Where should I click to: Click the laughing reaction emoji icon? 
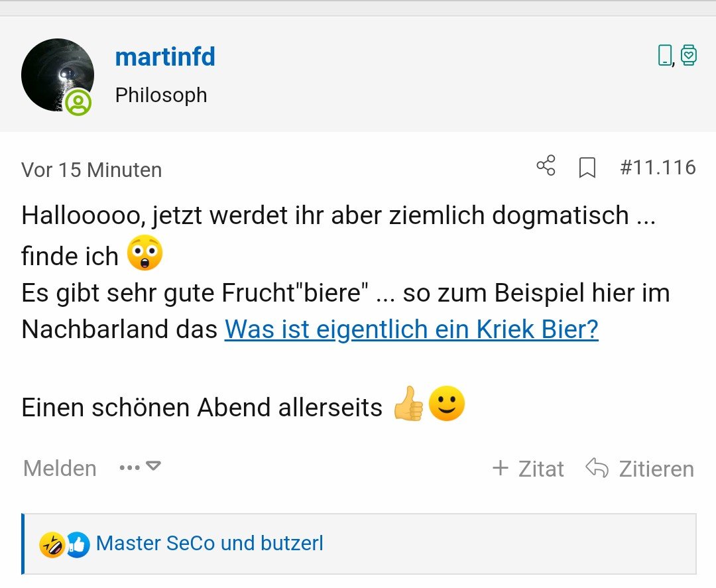(51, 545)
